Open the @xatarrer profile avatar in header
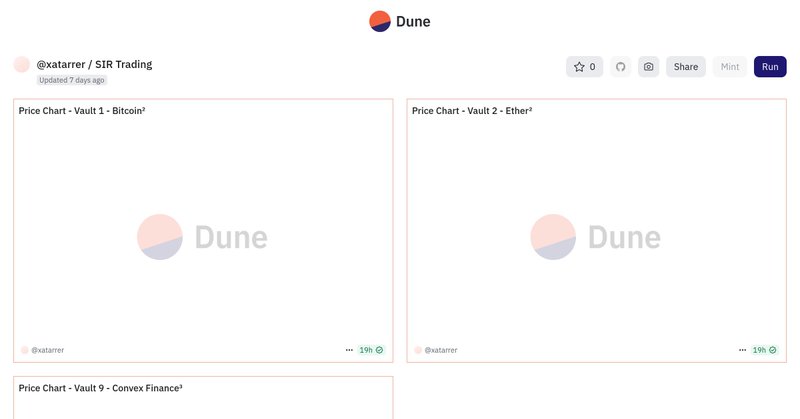Viewport: 800px width, 419px height. click(22, 65)
